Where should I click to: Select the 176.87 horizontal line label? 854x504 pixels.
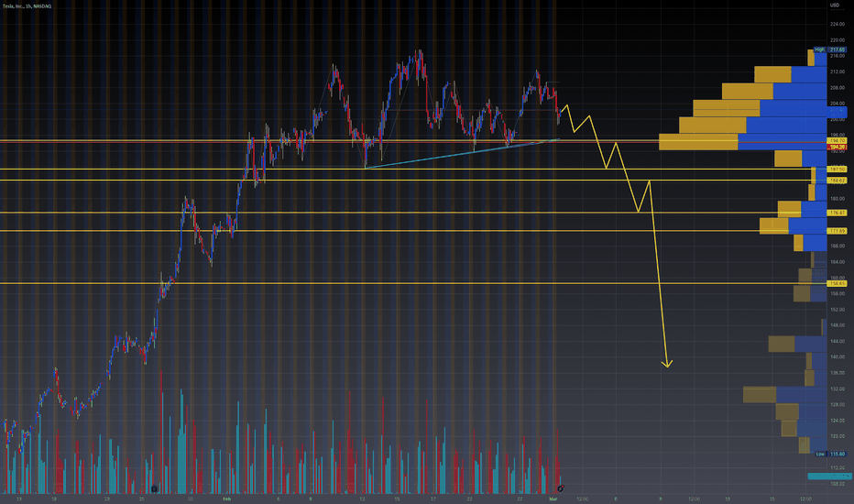tap(837, 213)
